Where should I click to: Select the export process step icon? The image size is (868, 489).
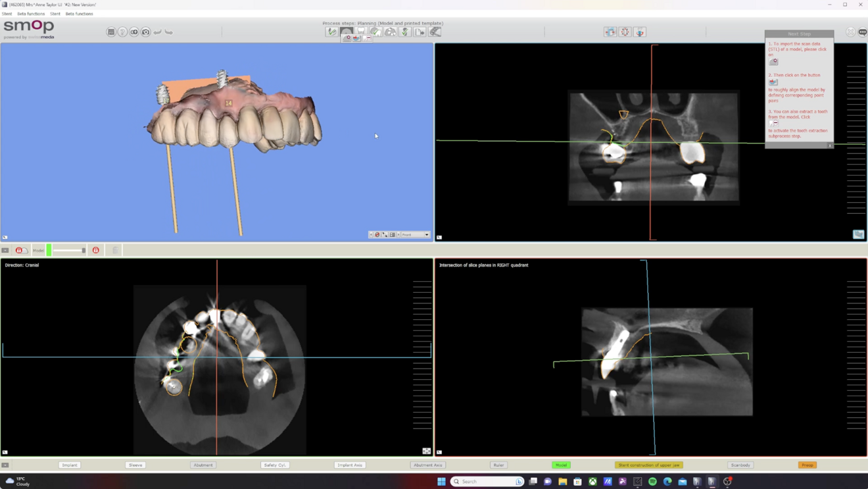pos(420,32)
